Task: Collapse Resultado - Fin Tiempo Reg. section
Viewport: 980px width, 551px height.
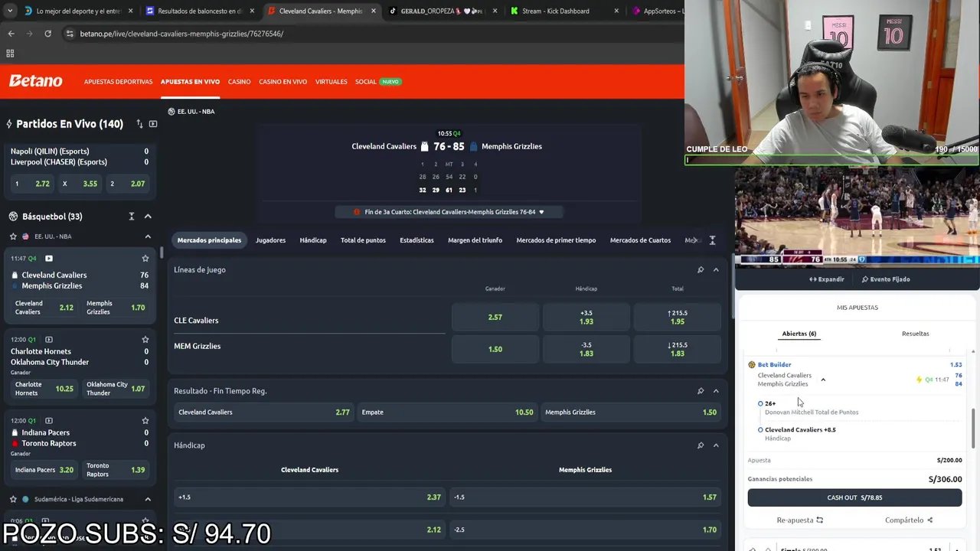Action: [716, 391]
